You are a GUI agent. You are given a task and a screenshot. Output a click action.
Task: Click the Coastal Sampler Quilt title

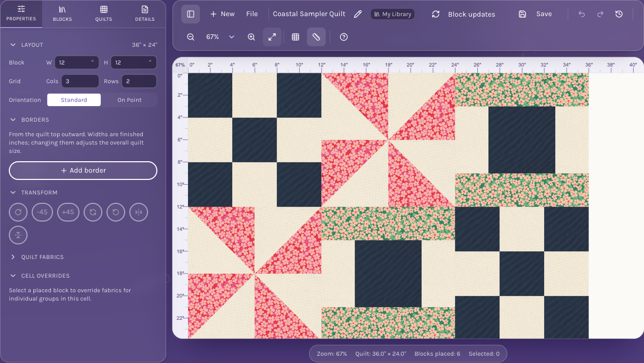point(309,14)
